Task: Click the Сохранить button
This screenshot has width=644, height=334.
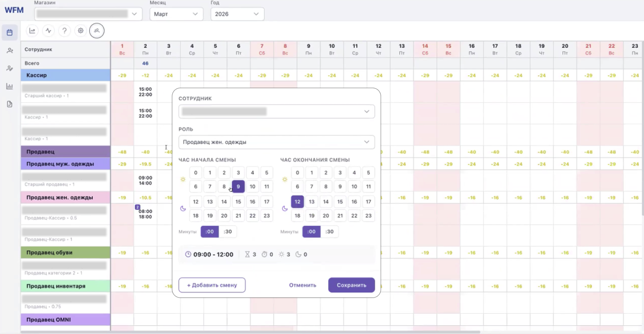Action: pos(351,285)
